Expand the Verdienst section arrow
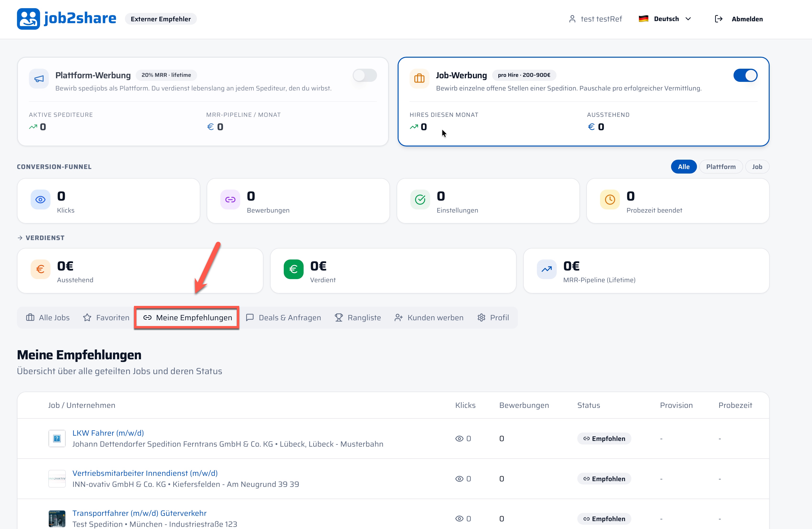 (x=20, y=238)
